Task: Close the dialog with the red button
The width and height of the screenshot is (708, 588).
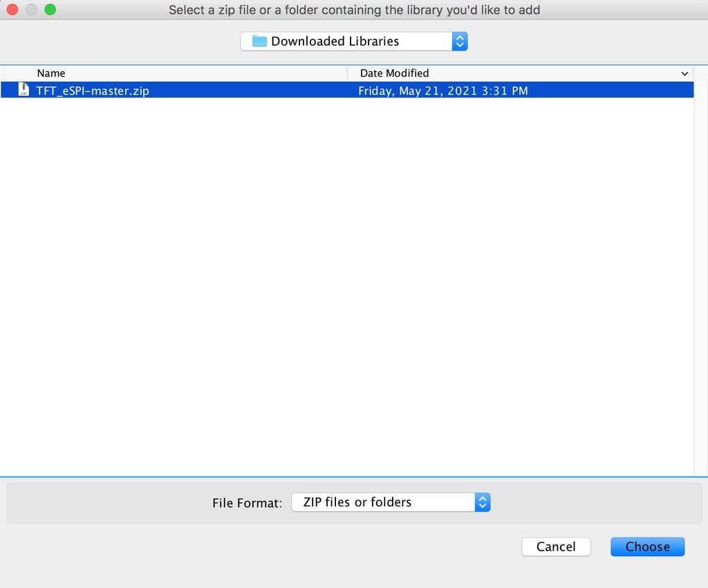Action: click(x=12, y=10)
